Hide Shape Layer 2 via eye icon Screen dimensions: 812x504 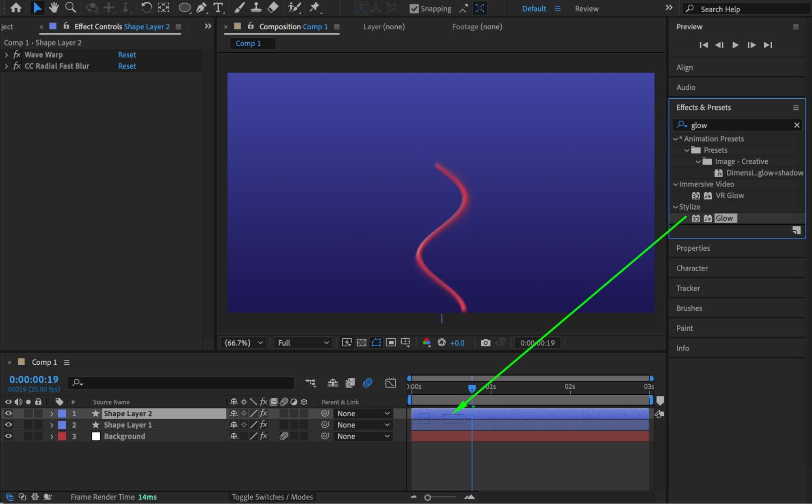(x=8, y=413)
